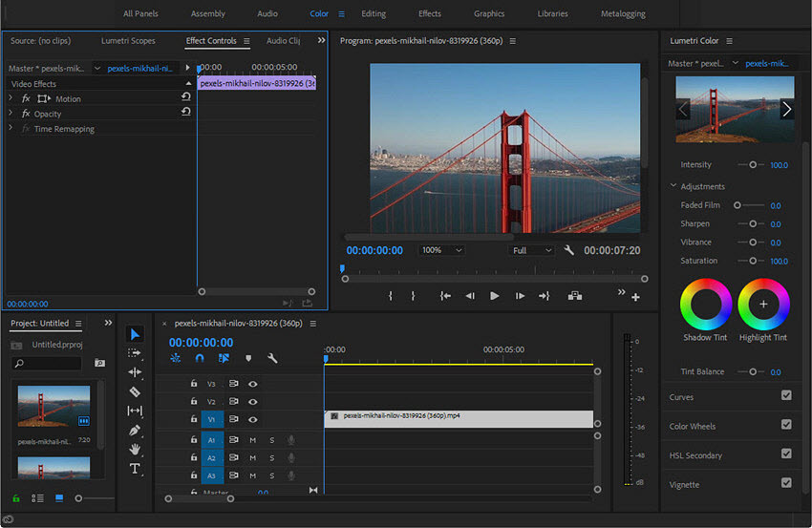
Task: Go to In point
Action: pyautogui.click(x=445, y=296)
